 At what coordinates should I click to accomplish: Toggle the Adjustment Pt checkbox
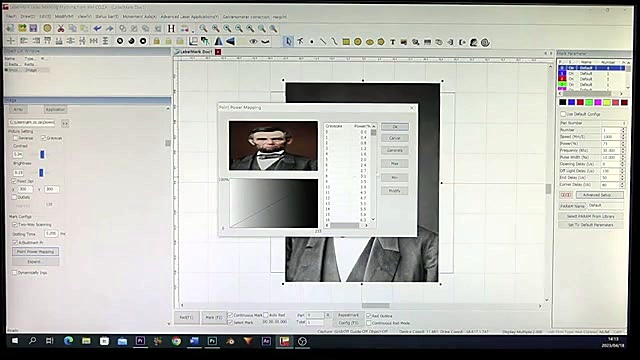(x=15, y=242)
